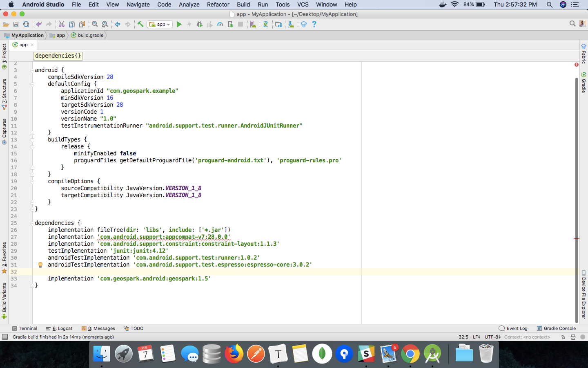Click the Make Project hammer icon
This screenshot has height=368, width=588.
click(x=140, y=25)
